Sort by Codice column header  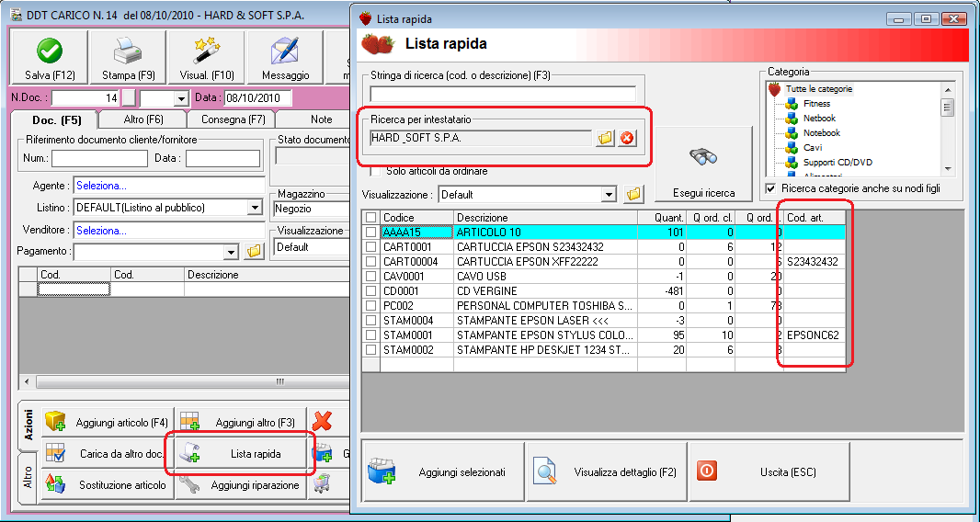[416, 218]
